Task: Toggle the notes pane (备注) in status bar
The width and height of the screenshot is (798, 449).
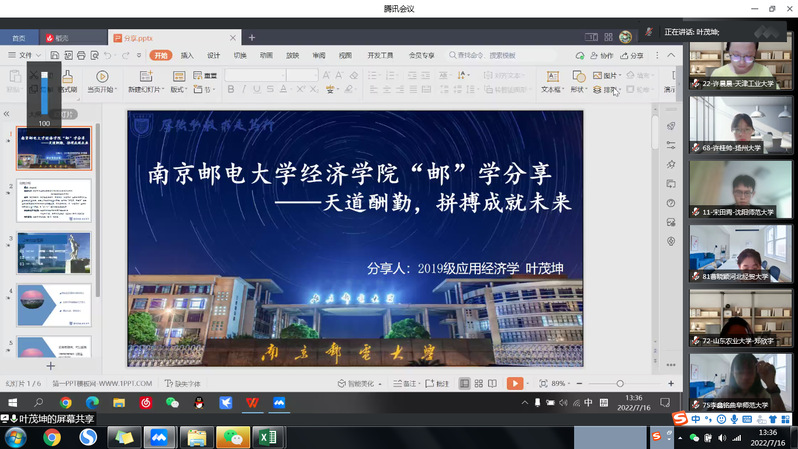Action: 407,383
